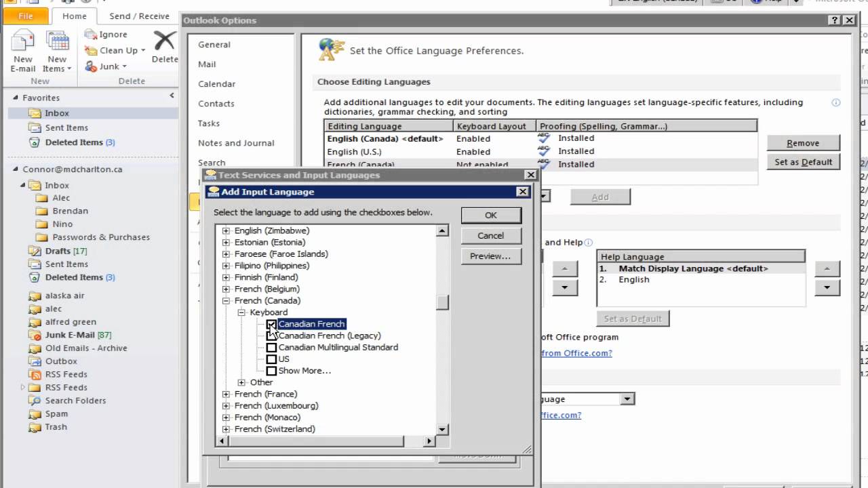This screenshot has height=488, width=868.
Task: Expand the Estonian (Estonia) node
Action: coord(226,242)
